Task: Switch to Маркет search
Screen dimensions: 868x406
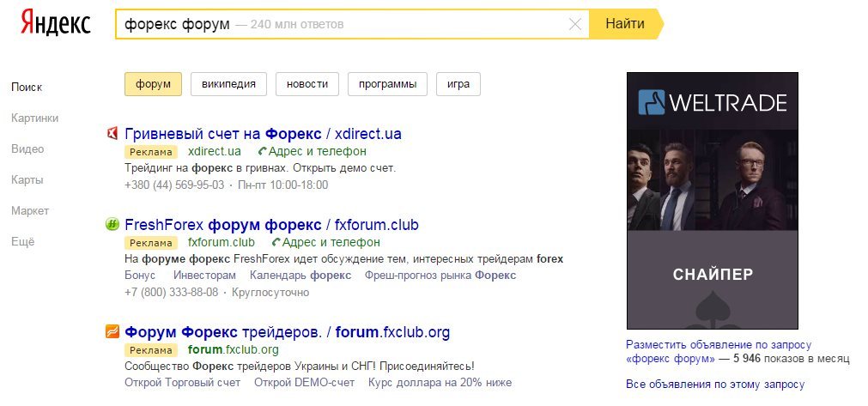Action: tap(30, 211)
